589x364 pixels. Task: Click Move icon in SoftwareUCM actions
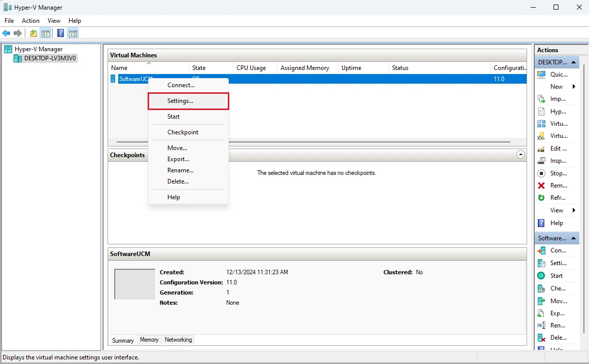click(541, 301)
